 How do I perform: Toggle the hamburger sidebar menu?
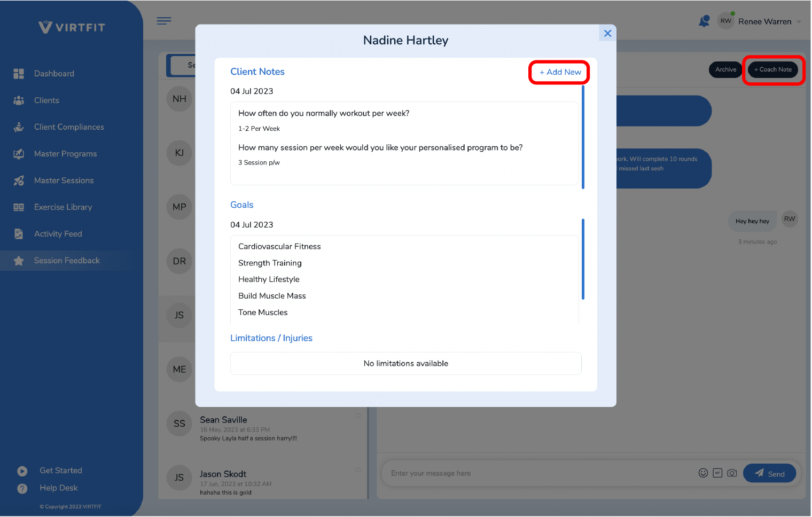click(x=164, y=21)
